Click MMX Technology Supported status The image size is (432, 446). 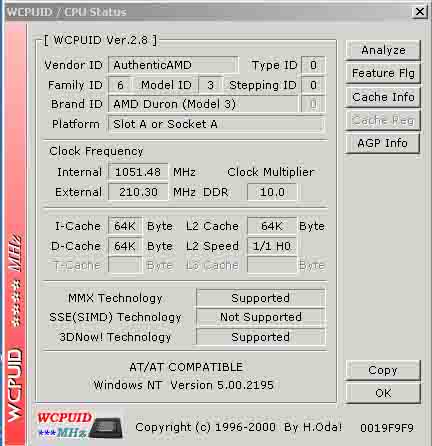(260, 298)
